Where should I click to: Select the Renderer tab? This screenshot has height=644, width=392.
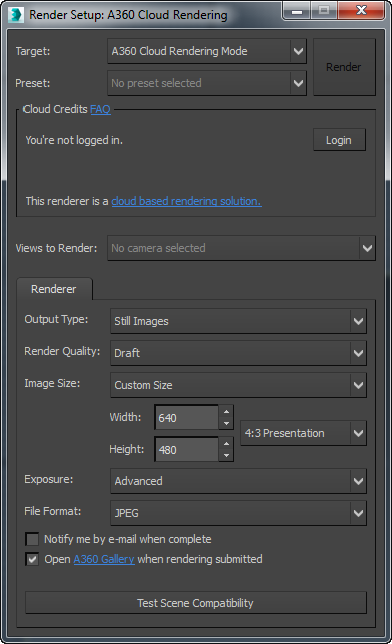pos(54,289)
